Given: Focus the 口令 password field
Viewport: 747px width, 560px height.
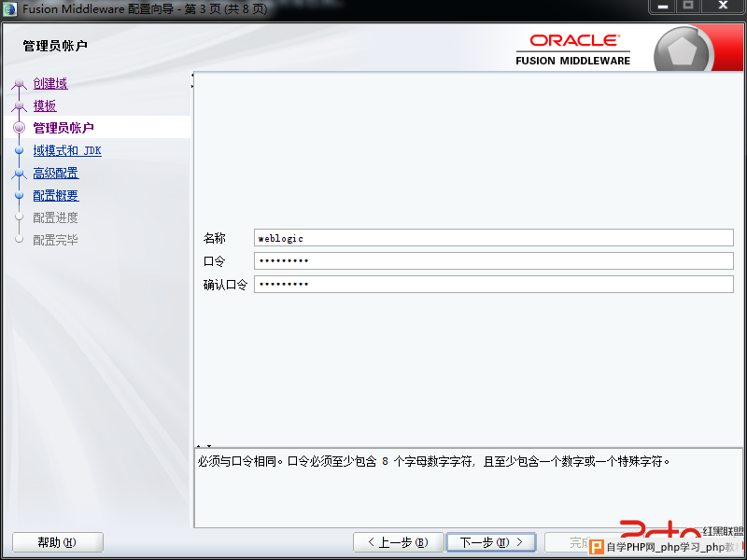Looking at the screenshot, I should pyautogui.click(x=494, y=261).
